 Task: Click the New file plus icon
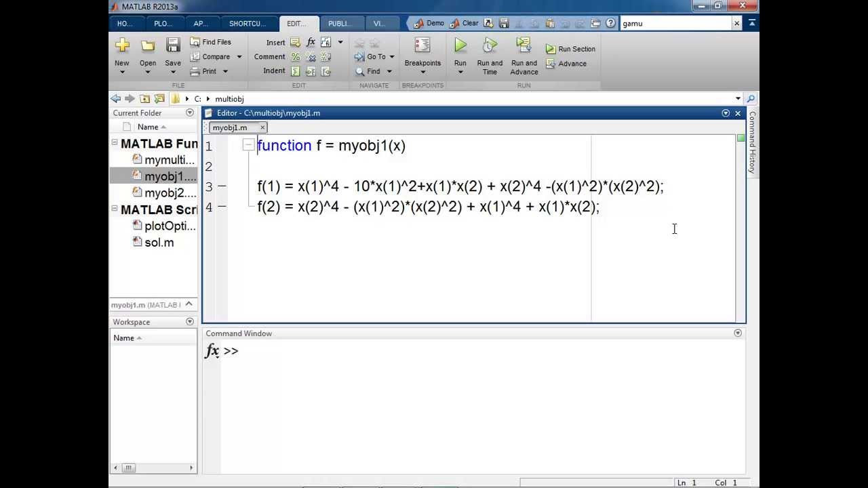[x=122, y=45]
